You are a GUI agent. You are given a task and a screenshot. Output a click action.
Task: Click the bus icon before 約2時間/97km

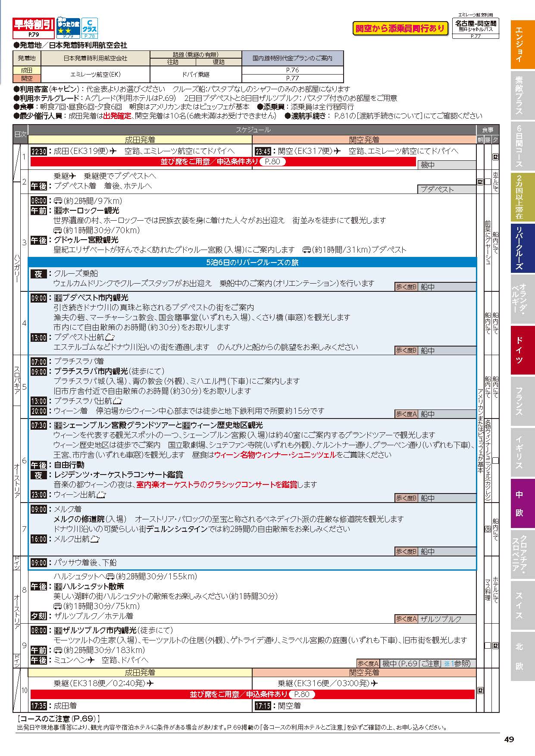[58, 200]
